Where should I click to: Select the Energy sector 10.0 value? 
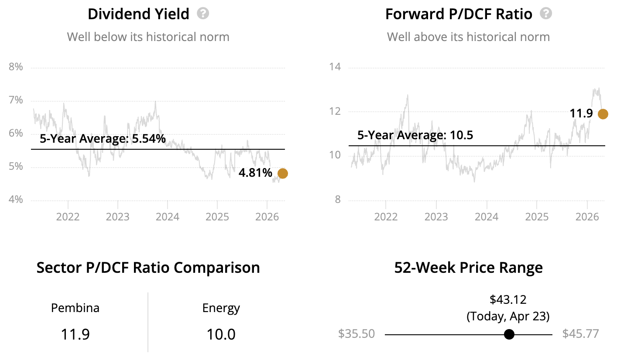click(x=221, y=334)
